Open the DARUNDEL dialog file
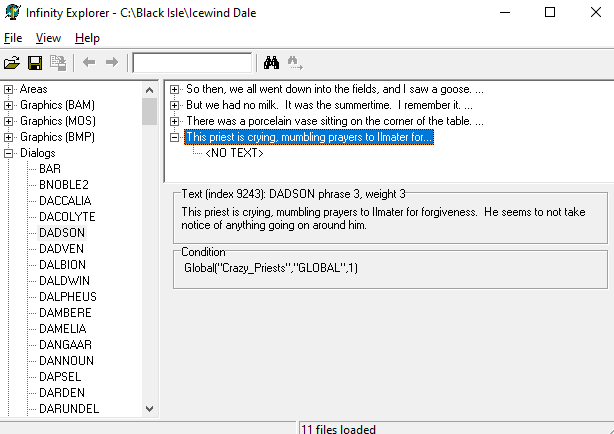This screenshot has width=614, height=434. 69,409
